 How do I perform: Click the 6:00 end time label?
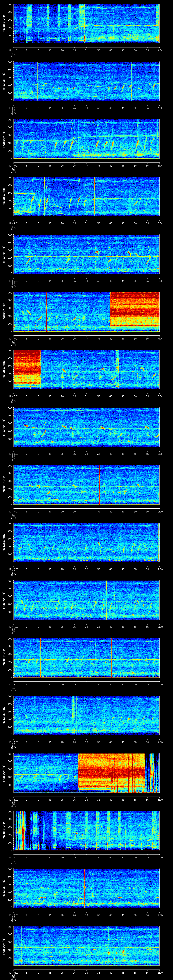(160, 280)
